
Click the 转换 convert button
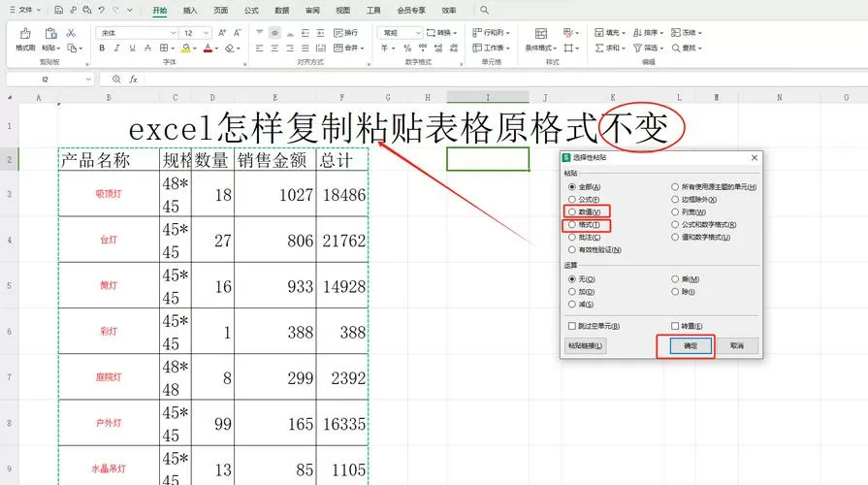(441, 33)
